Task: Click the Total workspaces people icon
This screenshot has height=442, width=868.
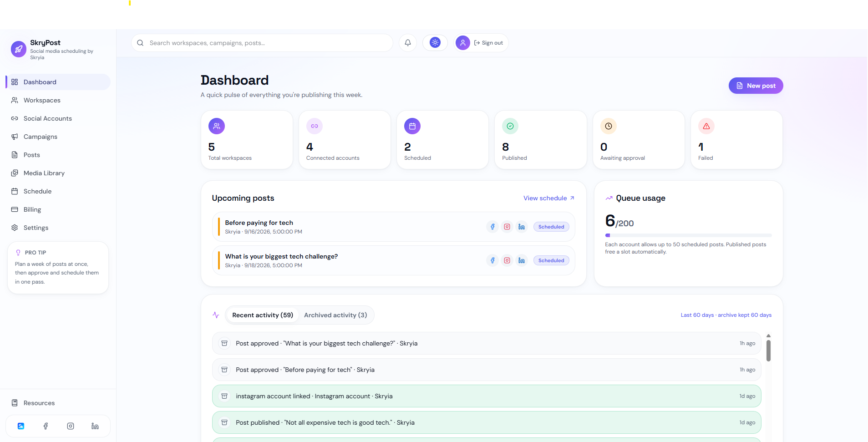Action: click(217, 126)
